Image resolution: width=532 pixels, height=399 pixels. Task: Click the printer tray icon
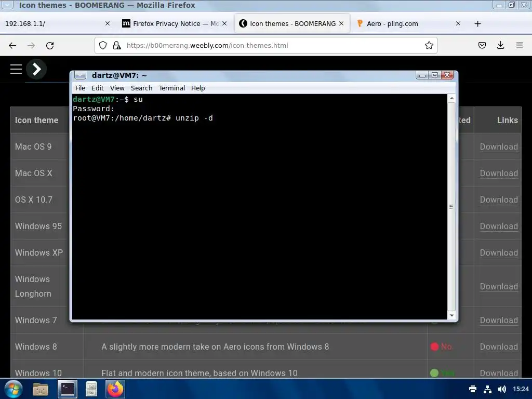473,389
